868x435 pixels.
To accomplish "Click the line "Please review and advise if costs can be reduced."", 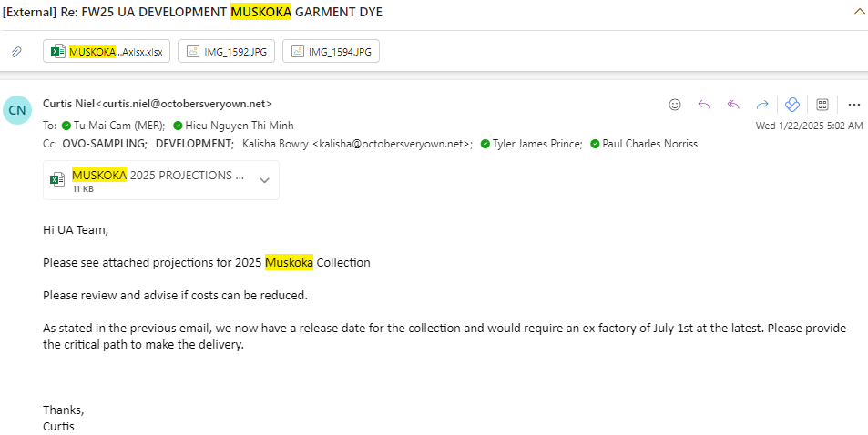I will pos(175,296).
